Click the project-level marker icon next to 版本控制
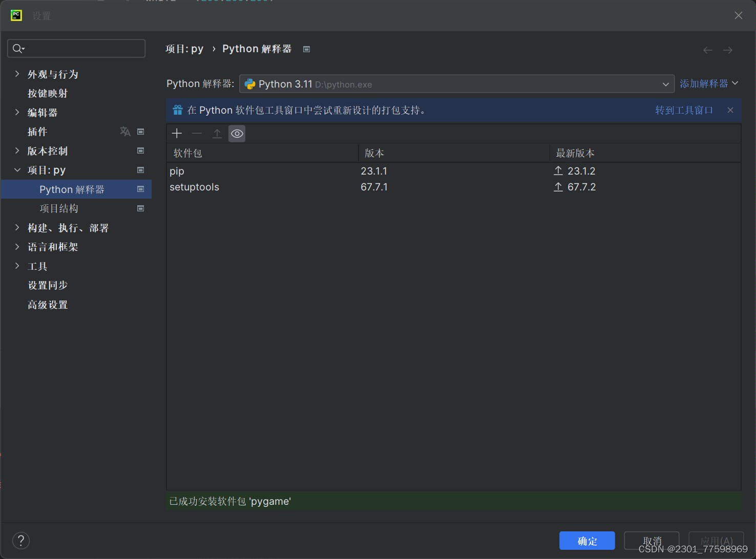 click(x=141, y=150)
